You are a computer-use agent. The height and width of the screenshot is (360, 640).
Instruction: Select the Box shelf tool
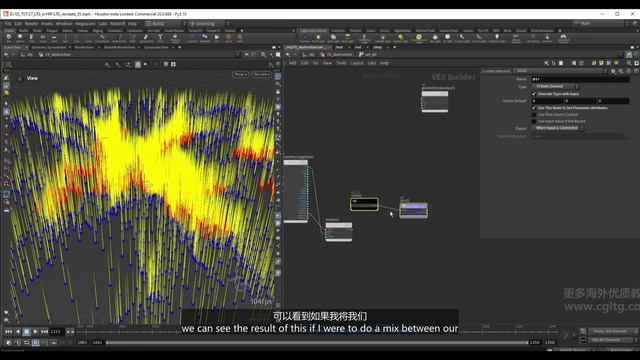tap(9, 38)
